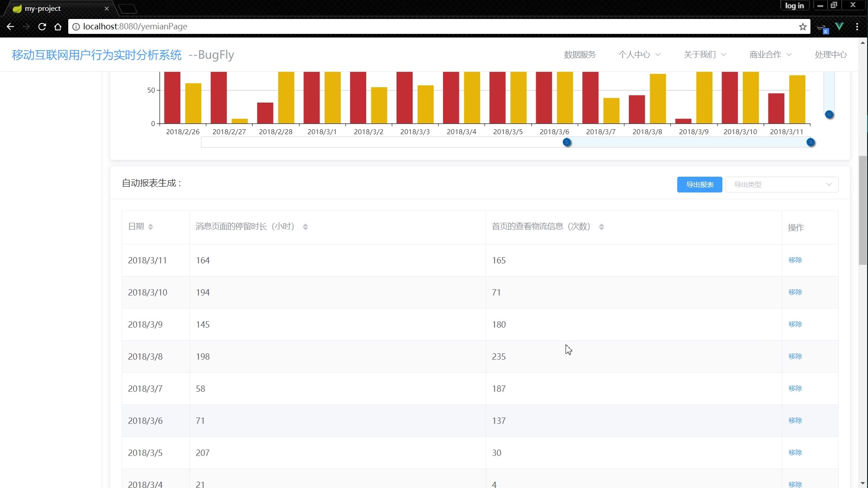Sort by 首页的查看物流信息 column
The image size is (868, 488).
601,227
